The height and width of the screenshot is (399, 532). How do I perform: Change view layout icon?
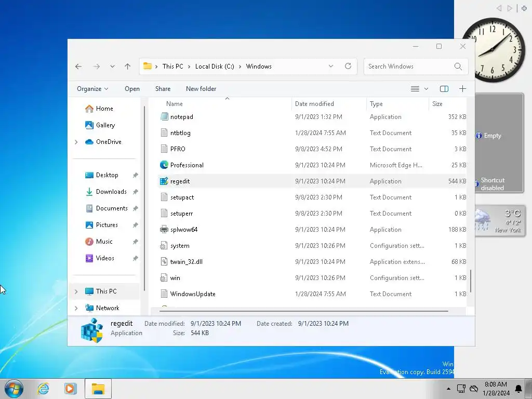coord(415,89)
